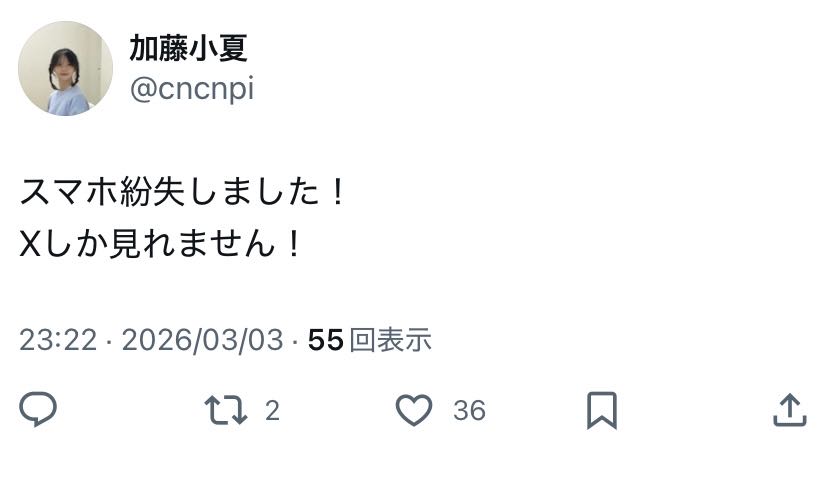Click the Xしか見れません！ text line

[x=162, y=244]
